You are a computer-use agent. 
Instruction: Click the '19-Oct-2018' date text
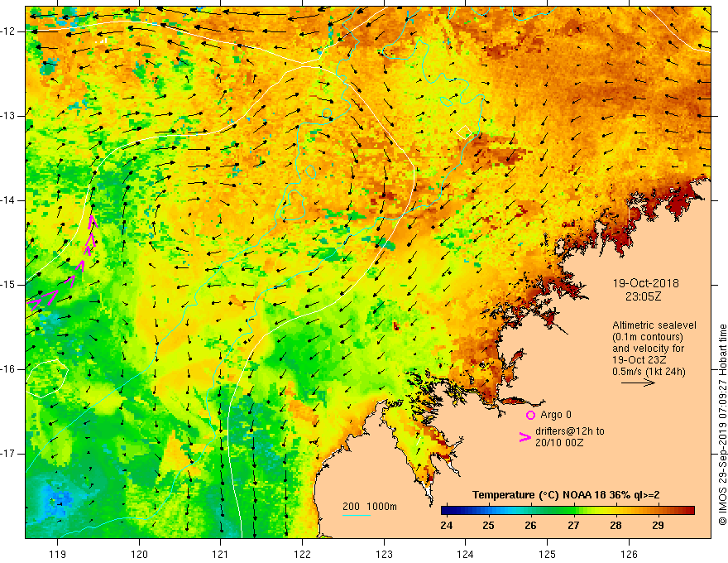(645, 283)
